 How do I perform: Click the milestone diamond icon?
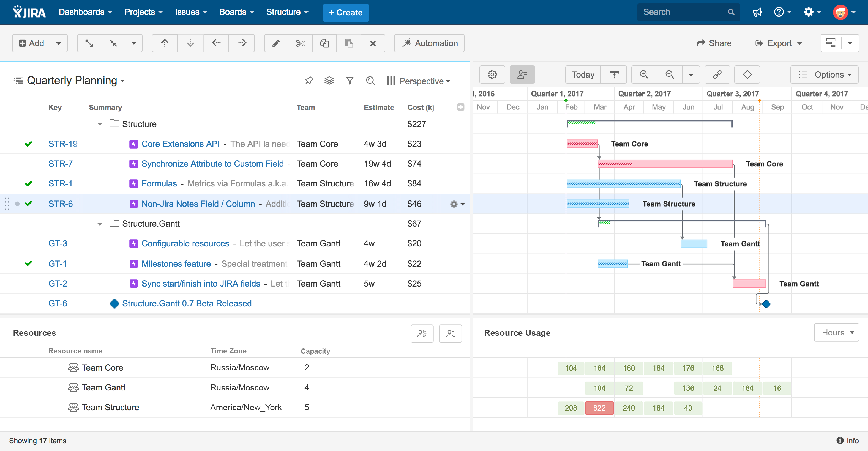747,75
